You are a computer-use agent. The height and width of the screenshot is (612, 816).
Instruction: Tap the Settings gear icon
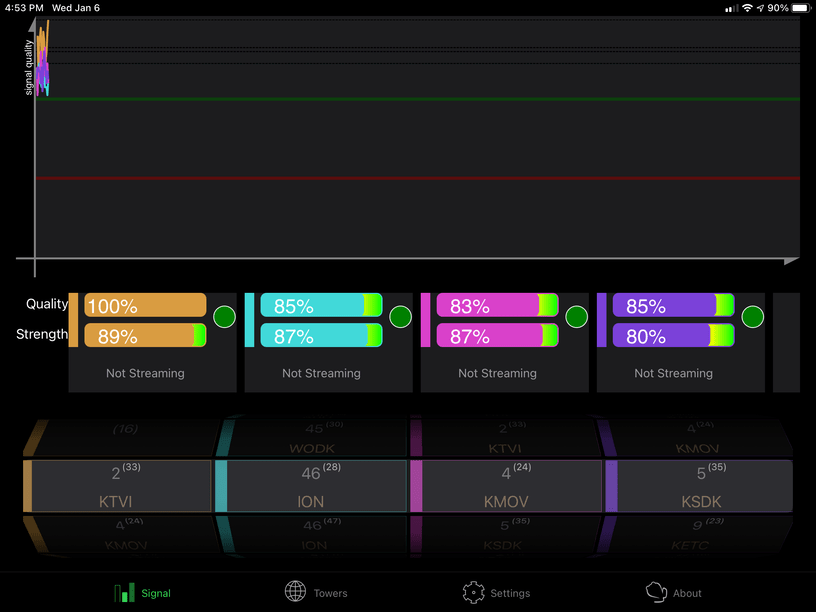pos(473,592)
